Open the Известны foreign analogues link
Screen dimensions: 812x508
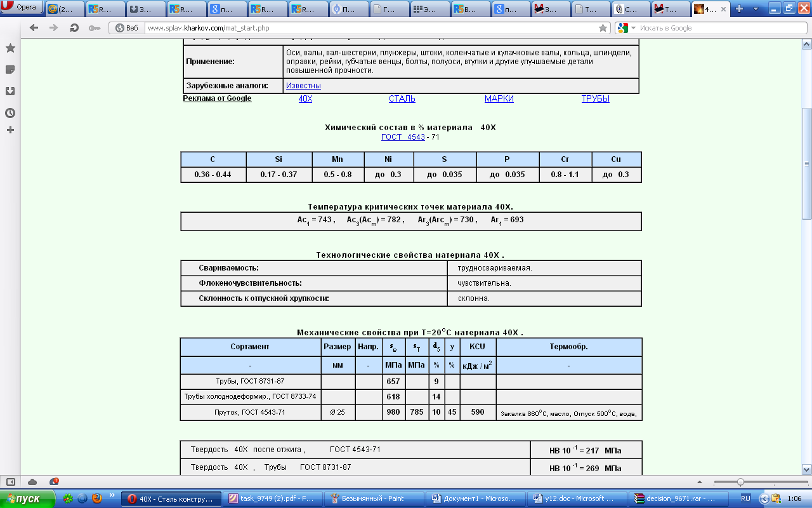[x=303, y=86]
